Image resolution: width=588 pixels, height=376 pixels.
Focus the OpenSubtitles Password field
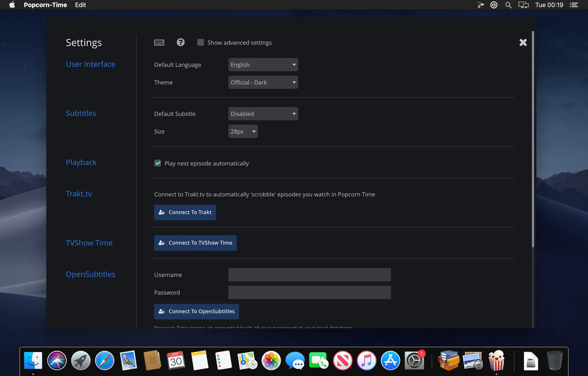tap(309, 292)
